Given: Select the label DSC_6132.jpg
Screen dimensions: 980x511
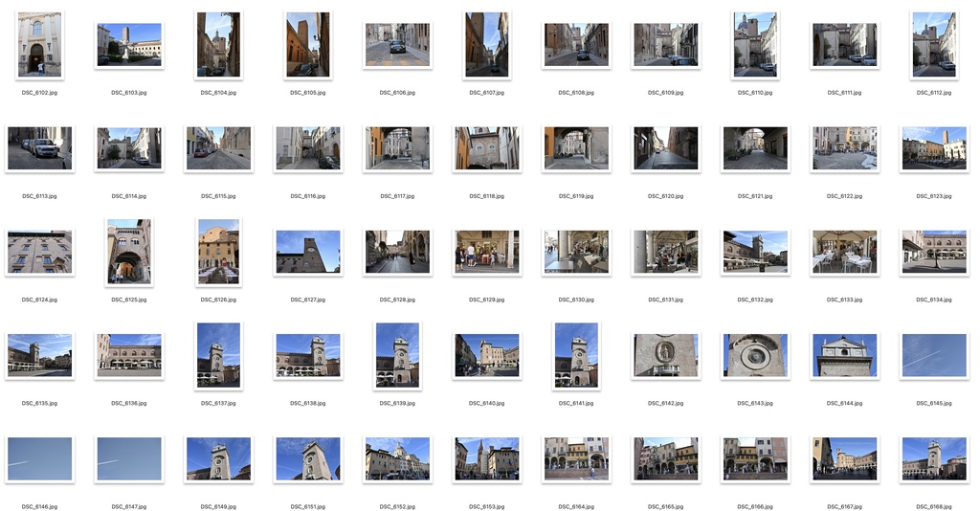Looking at the screenshot, I should [x=754, y=300].
